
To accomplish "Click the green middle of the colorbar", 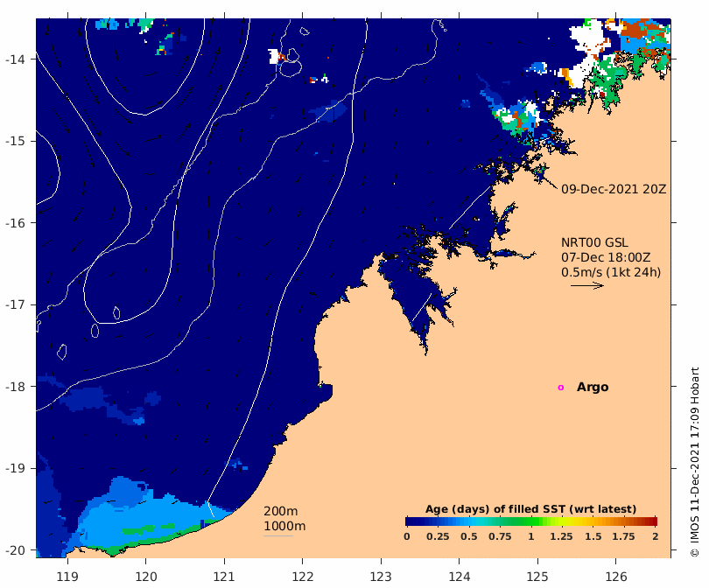I will point(531,521).
